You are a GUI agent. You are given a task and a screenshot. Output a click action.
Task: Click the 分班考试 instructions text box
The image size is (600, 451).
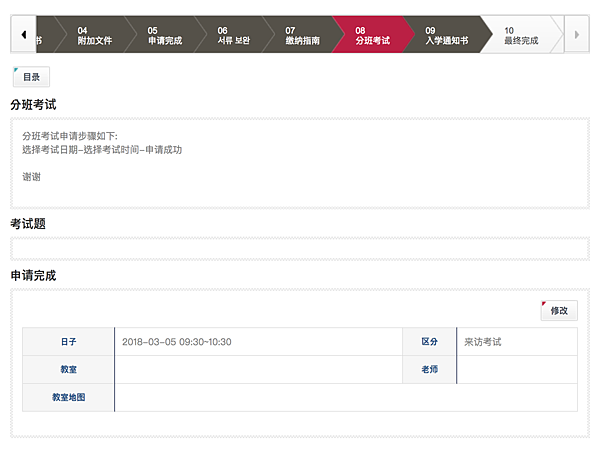[300, 163]
